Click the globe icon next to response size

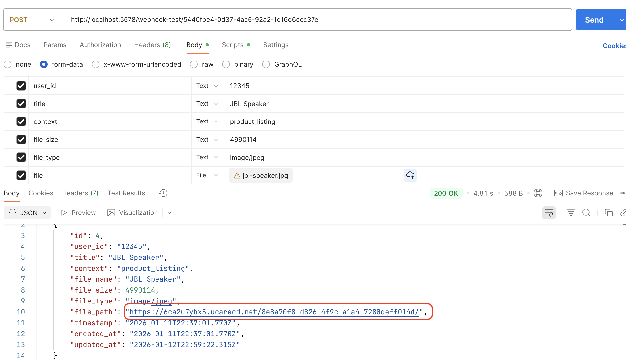pyautogui.click(x=538, y=193)
